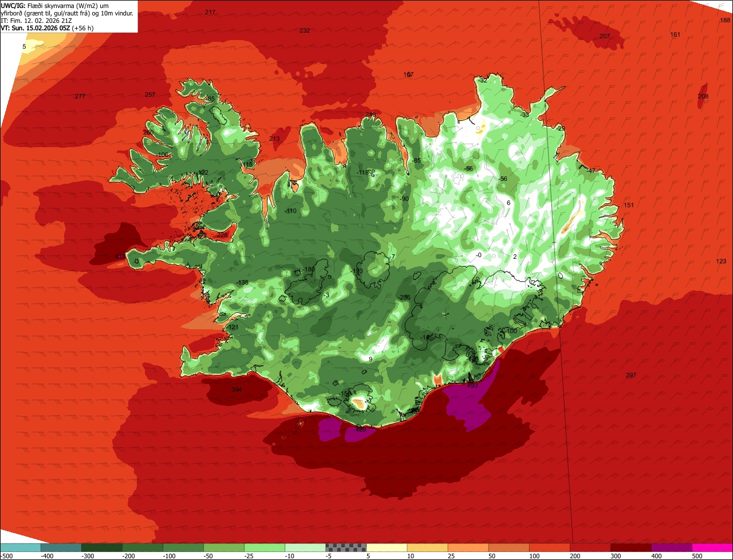
Task: Click the light teal -500 legend swatch
Action: coord(20,547)
